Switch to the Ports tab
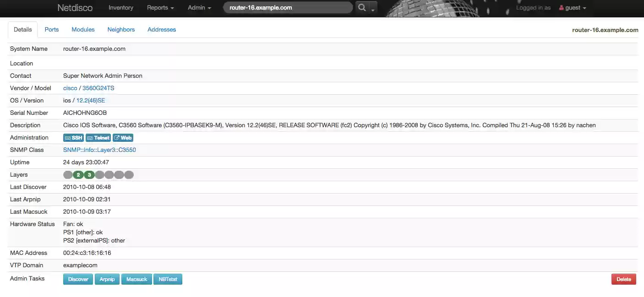The height and width of the screenshot is (297, 644). coord(51,29)
